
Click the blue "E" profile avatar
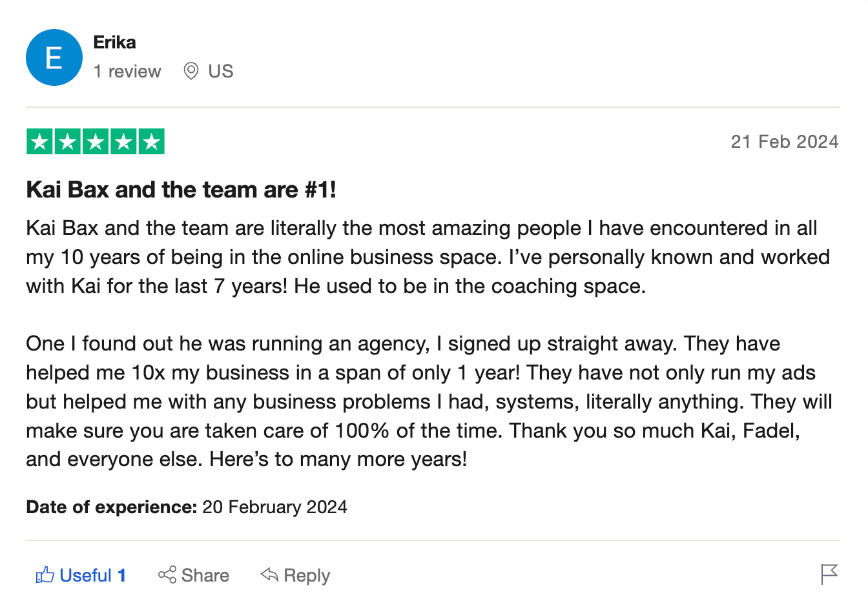coord(54,57)
